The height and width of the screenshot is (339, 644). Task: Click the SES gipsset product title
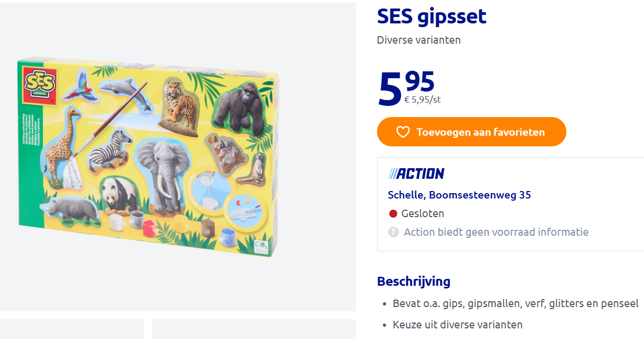click(431, 16)
